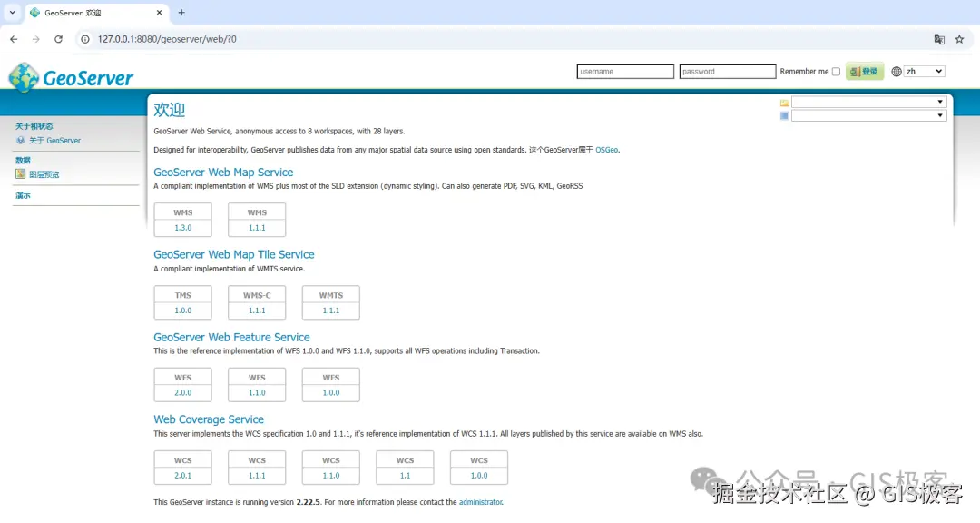The width and height of the screenshot is (980, 523).
Task: Toggle the Remember me checkbox
Action: tap(836, 72)
